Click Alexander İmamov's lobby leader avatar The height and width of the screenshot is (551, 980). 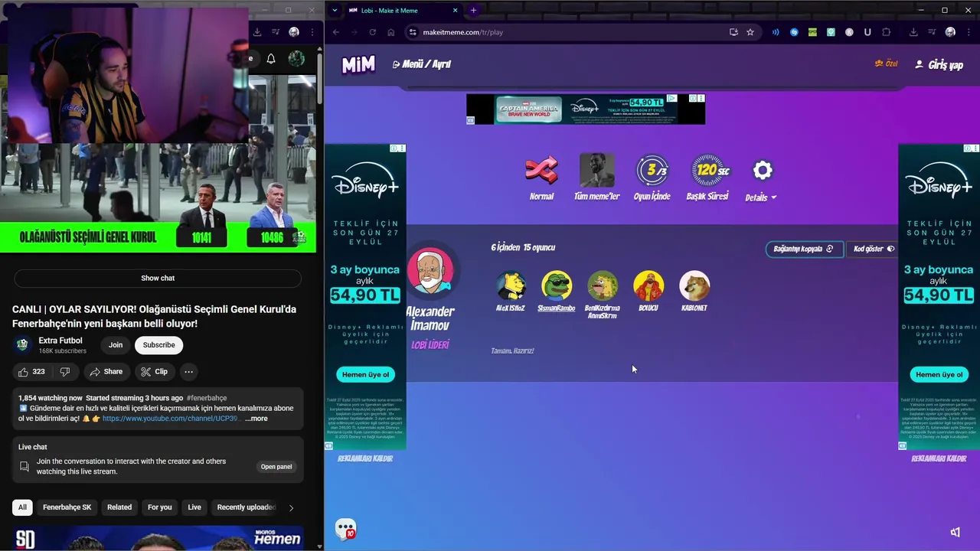pyautogui.click(x=430, y=270)
